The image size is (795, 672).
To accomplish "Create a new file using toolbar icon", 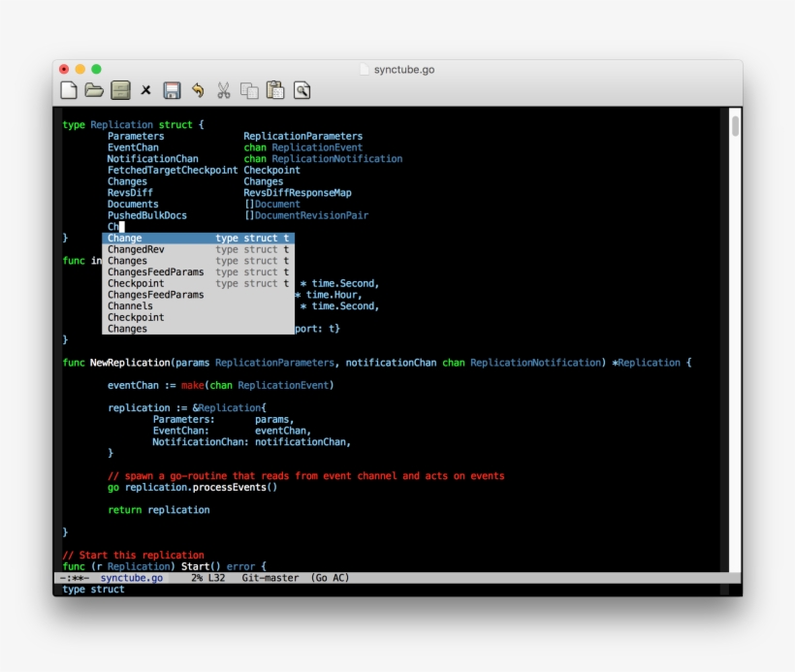I will tap(68, 90).
